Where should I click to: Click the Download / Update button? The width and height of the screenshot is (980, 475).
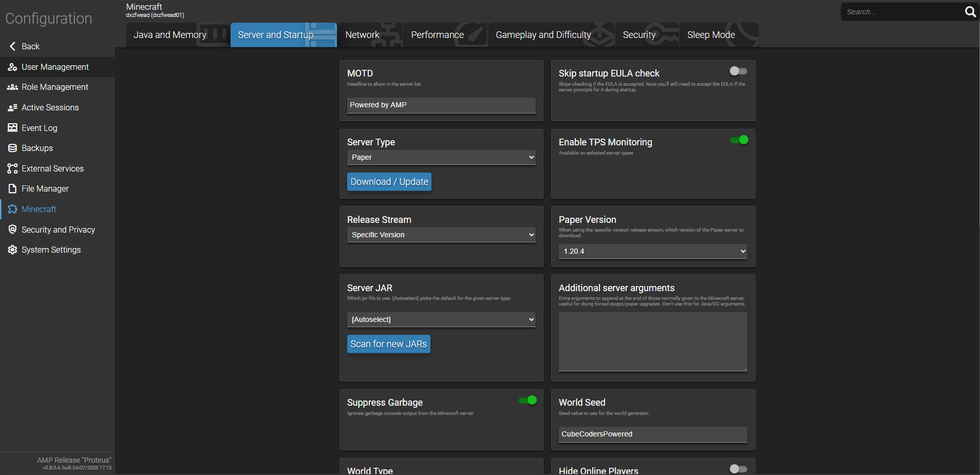click(x=389, y=182)
